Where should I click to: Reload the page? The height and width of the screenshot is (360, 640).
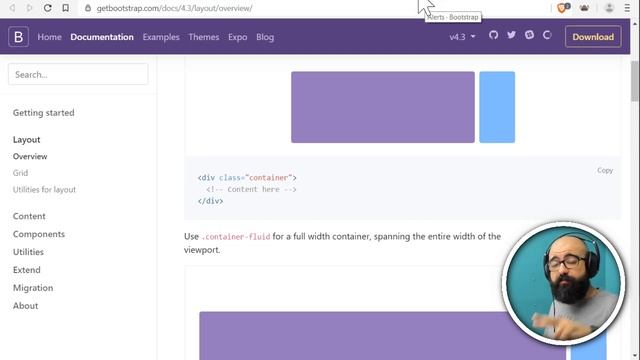click(x=47, y=8)
